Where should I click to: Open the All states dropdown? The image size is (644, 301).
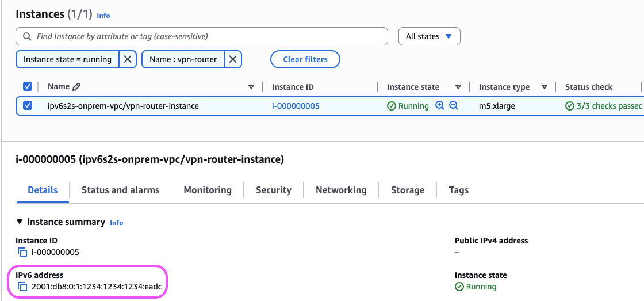click(429, 36)
